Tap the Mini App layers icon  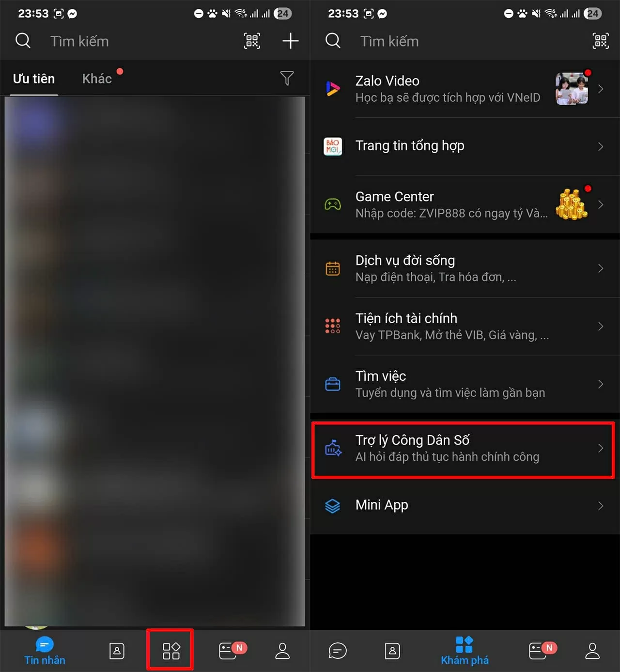pos(333,506)
